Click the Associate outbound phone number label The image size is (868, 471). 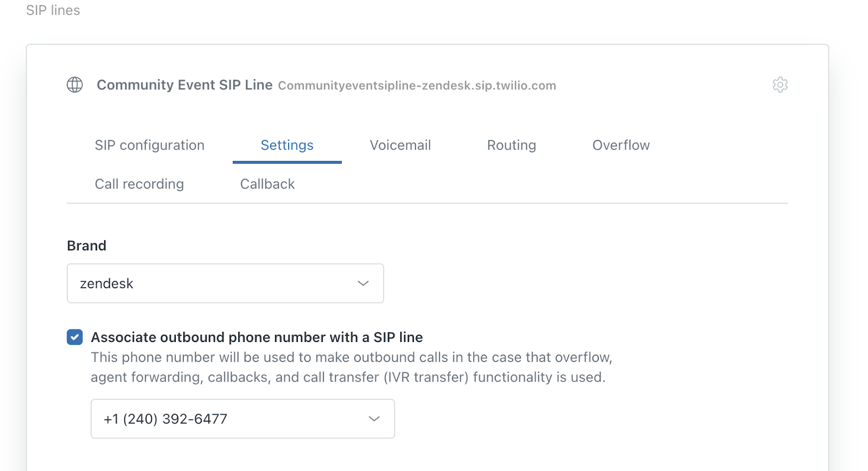pyautogui.click(x=257, y=337)
